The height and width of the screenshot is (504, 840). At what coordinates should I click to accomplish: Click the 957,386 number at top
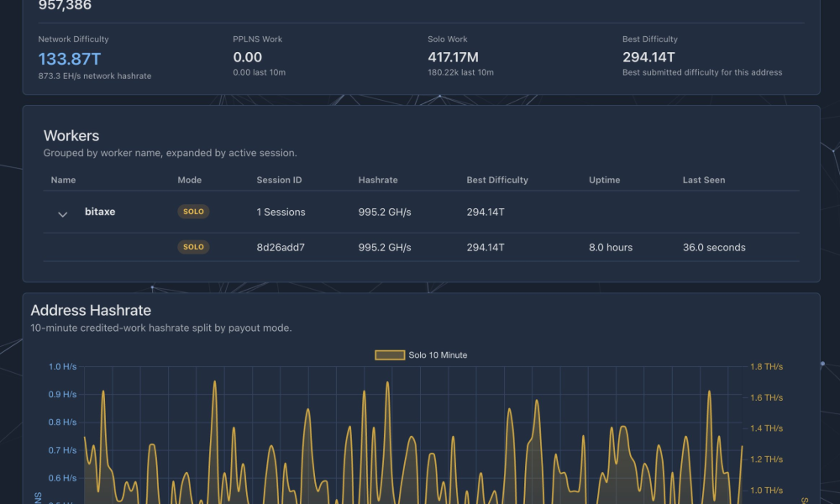[x=65, y=5]
